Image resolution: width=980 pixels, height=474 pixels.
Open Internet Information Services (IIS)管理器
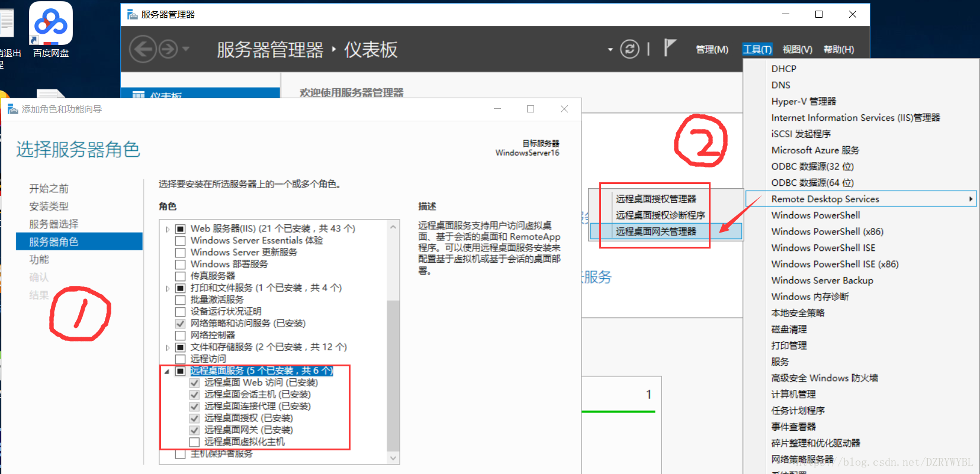point(856,118)
